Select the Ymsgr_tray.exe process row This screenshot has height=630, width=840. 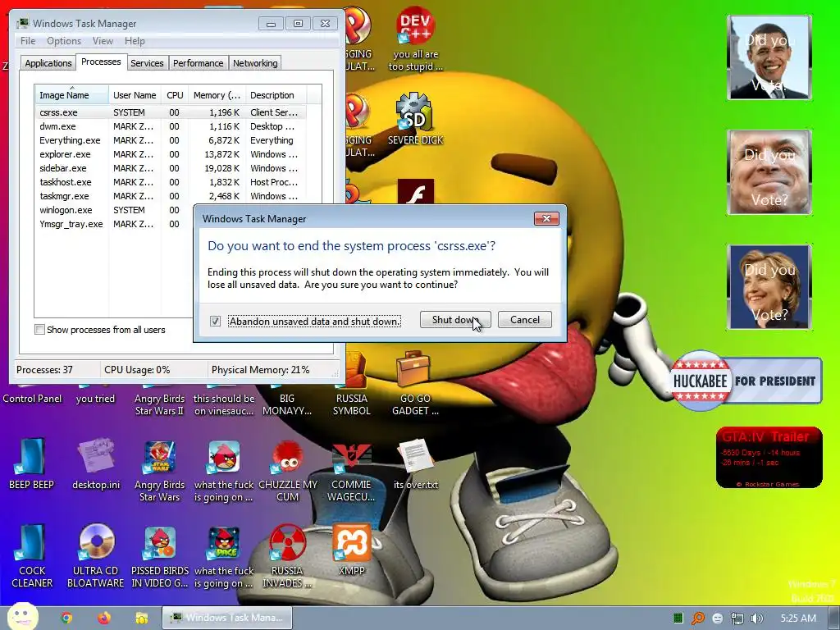[114, 224]
